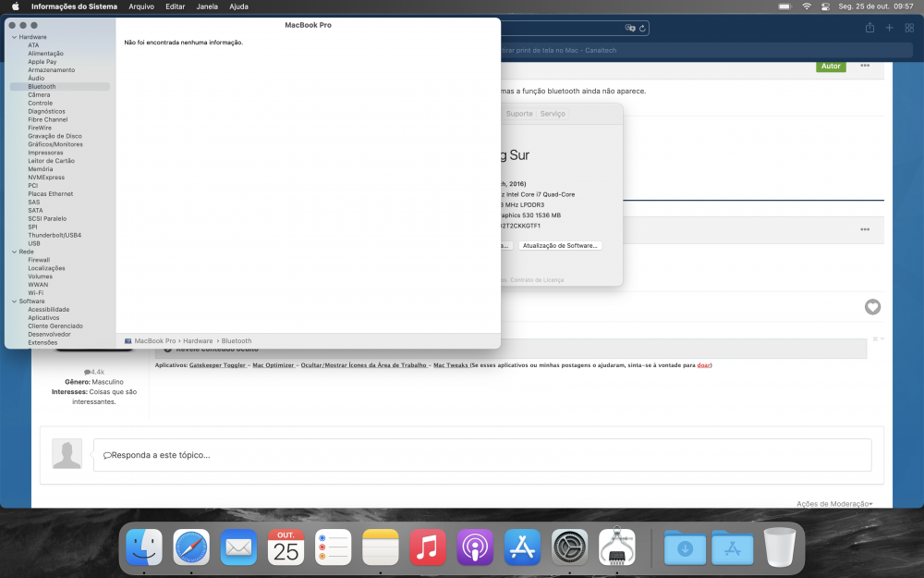
Task: Open the Trash in Dock
Action: 780,547
